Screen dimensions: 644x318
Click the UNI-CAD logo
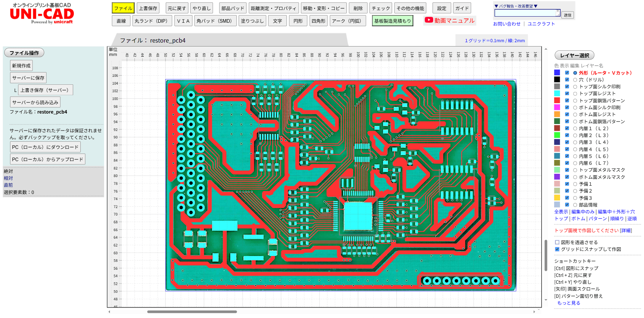click(x=42, y=14)
